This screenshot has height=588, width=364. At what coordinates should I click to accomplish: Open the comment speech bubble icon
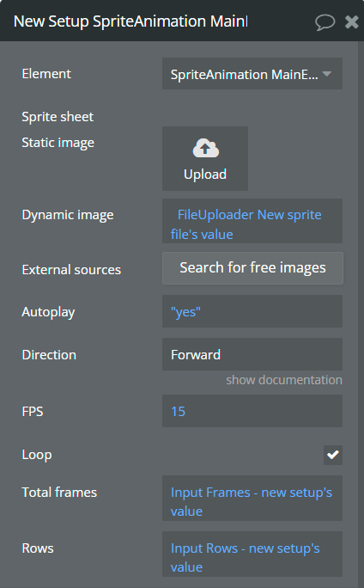point(325,22)
